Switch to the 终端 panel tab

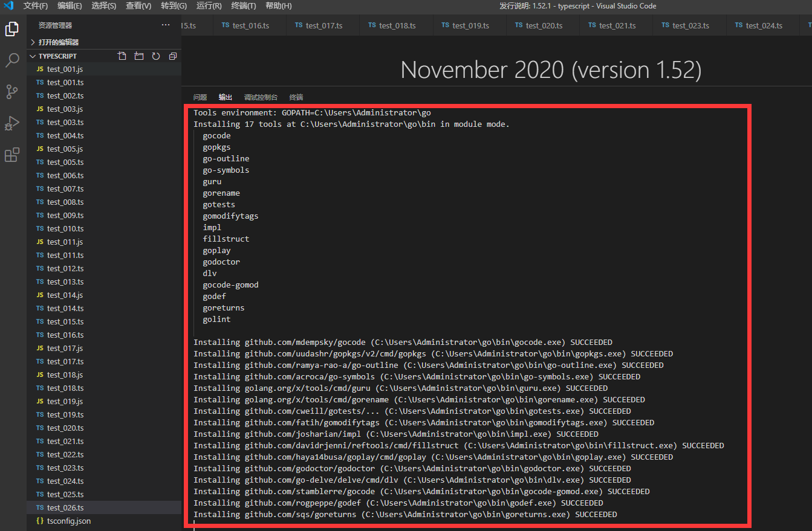[x=296, y=97]
